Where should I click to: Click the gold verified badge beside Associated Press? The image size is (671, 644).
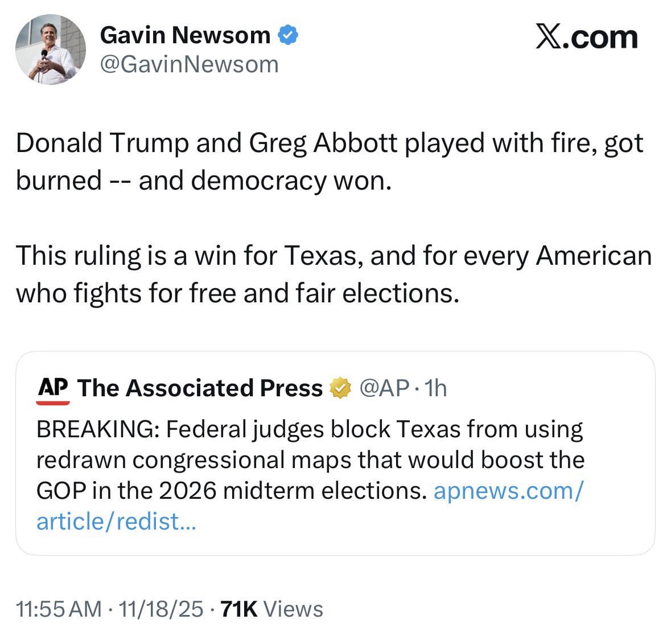340,388
